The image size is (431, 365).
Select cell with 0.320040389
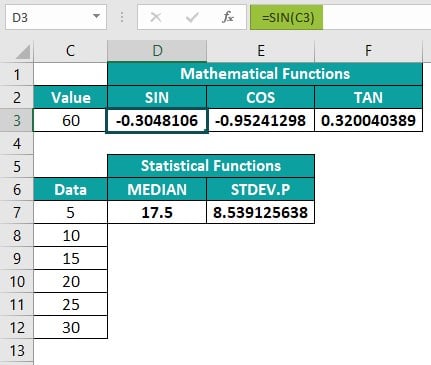click(x=368, y=120)
